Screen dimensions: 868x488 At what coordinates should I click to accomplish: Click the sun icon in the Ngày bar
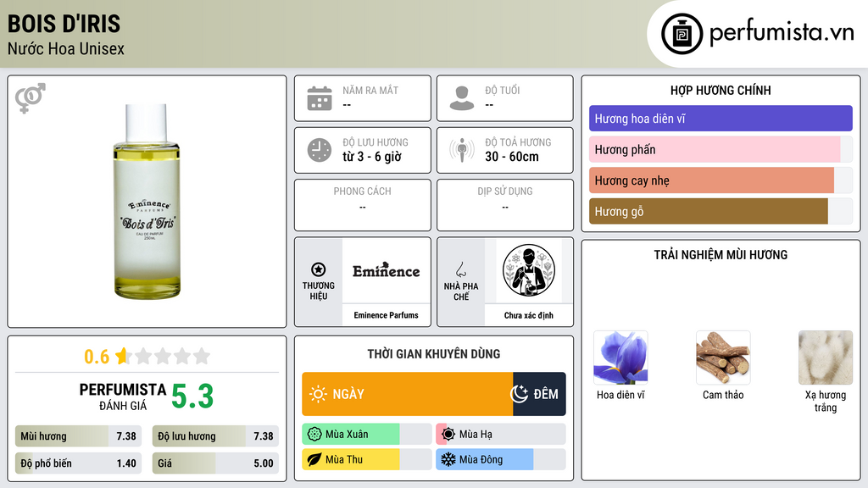tap(318, 394)
